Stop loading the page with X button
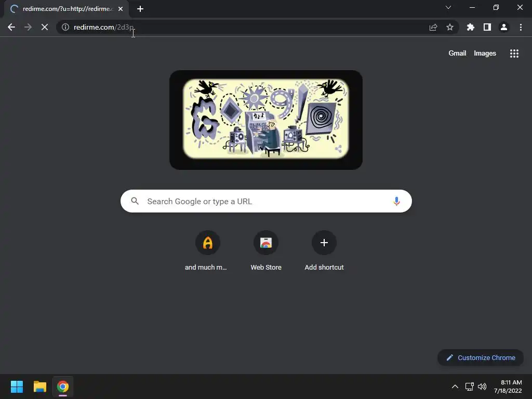The height and width of the screenshot is (399, 532). (45, 27)
